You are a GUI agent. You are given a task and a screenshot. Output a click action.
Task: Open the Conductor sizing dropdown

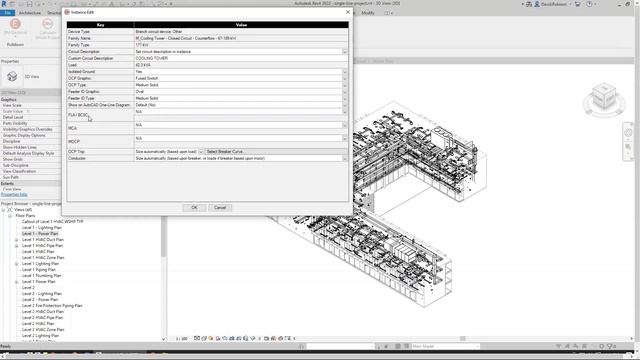pyautogui.click(x=345, y=158)
